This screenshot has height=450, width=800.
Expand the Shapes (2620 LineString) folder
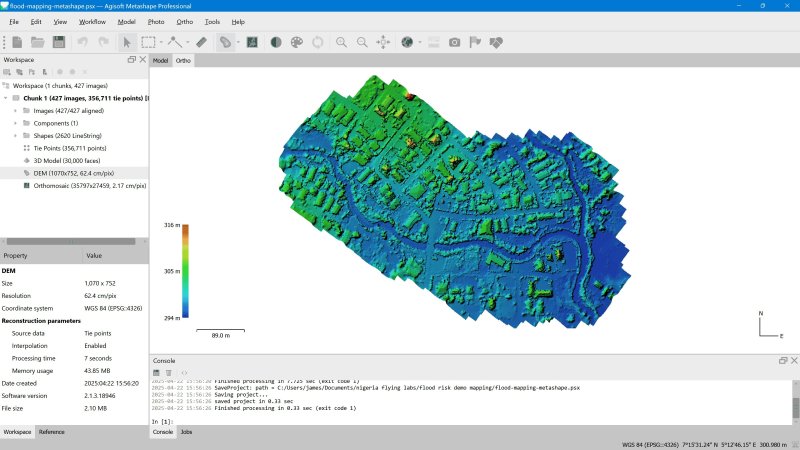click(x=15, y=136)
